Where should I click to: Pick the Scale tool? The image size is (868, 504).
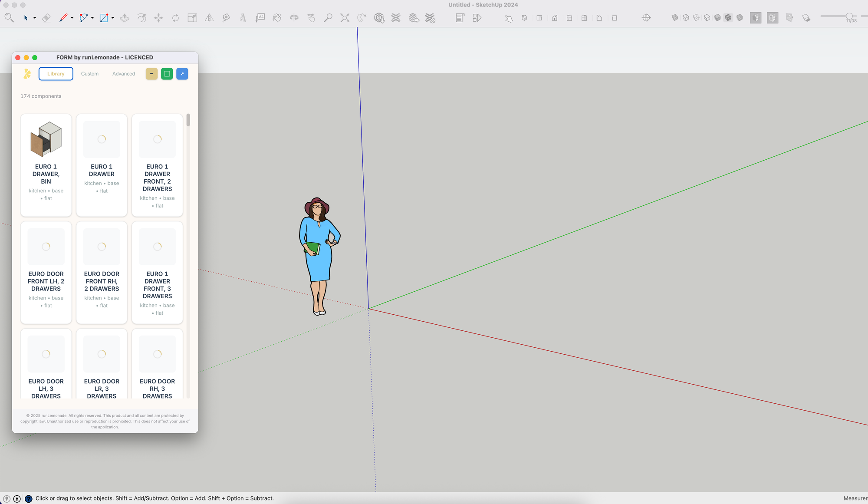point(192,18)
